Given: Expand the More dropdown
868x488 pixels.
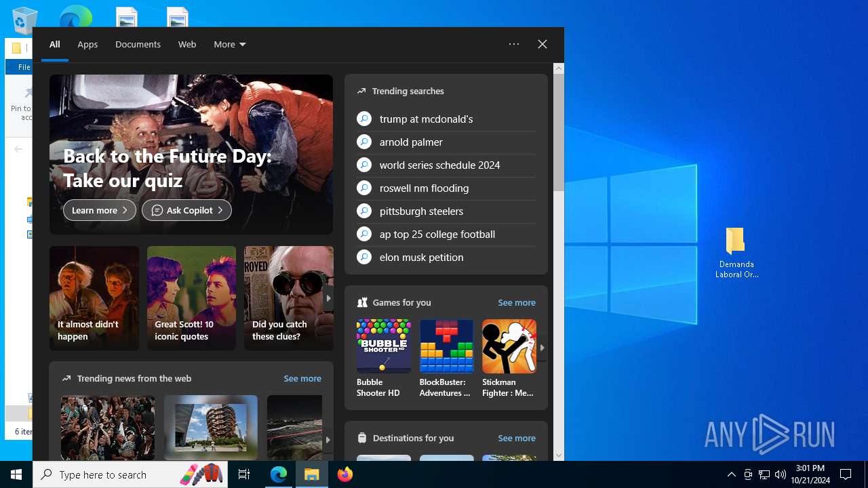Looking at the screenshot, I should [230, 44].
